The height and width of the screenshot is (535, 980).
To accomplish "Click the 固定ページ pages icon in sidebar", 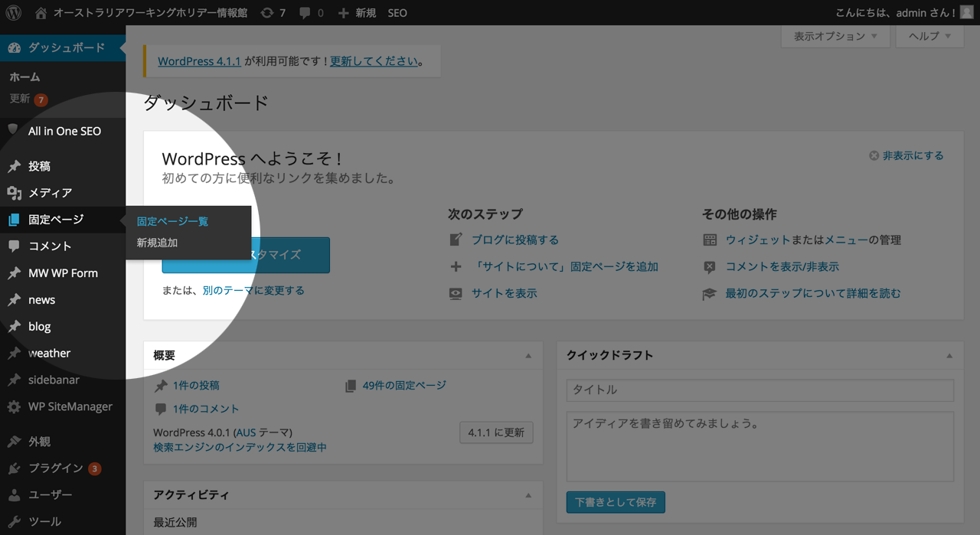I will point(14,220).
